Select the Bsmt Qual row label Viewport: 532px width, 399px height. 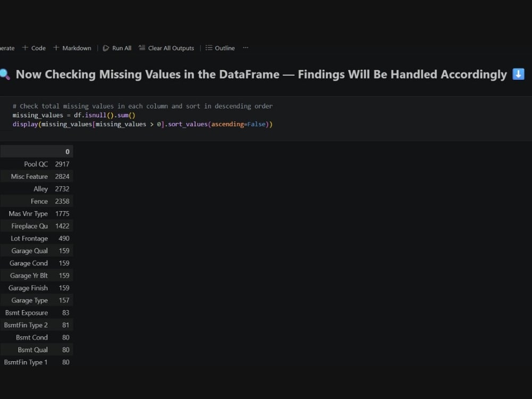click(x=33, y=350)
